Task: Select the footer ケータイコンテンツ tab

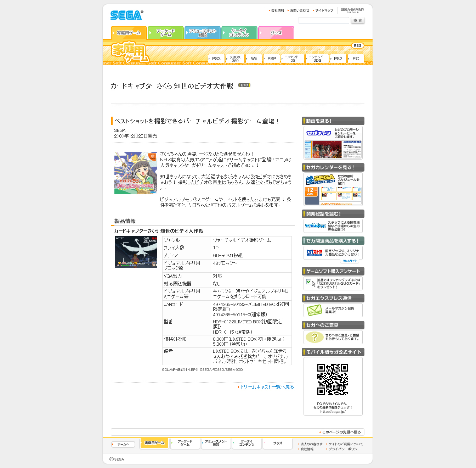Action: (x=247, y=443)
